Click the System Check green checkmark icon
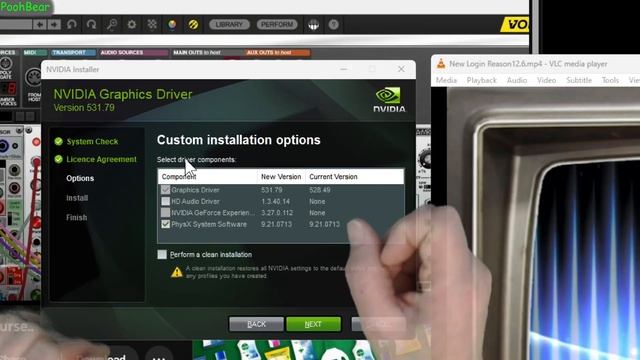Screen dimensions: 640x360 [58, 142]
